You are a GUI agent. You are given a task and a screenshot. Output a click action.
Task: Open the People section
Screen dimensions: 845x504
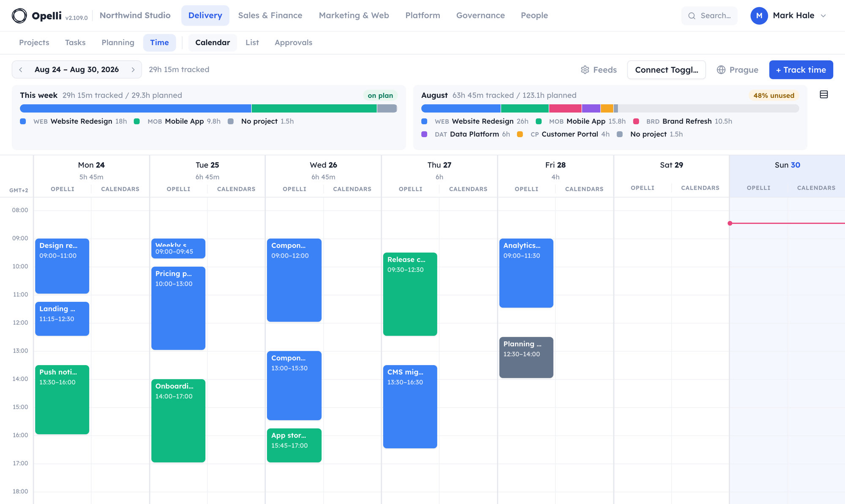[534, 16]
